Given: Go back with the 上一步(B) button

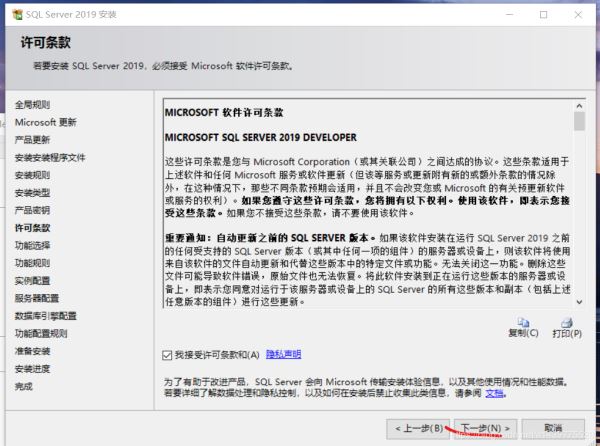Looking at the screenshot, I should pyautogui.click(x=419, y=428).
